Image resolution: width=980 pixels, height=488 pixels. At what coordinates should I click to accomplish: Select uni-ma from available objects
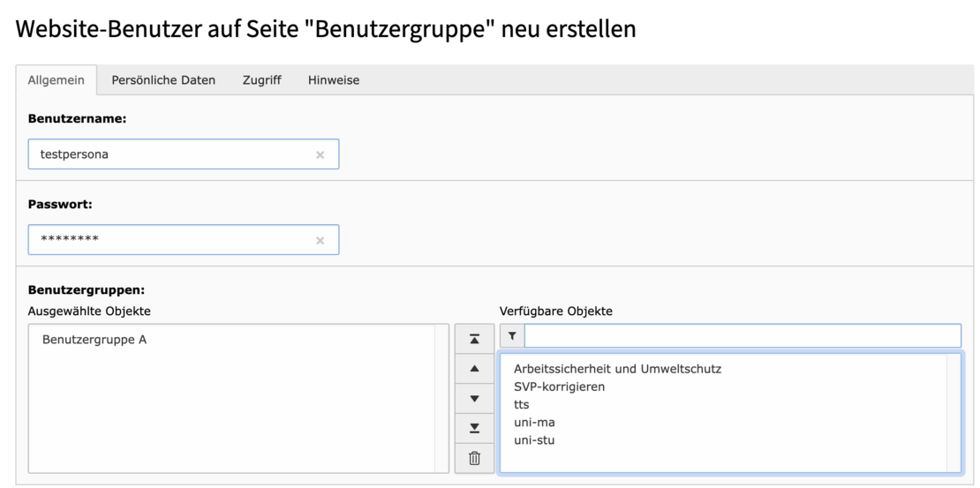click(534, 423)
